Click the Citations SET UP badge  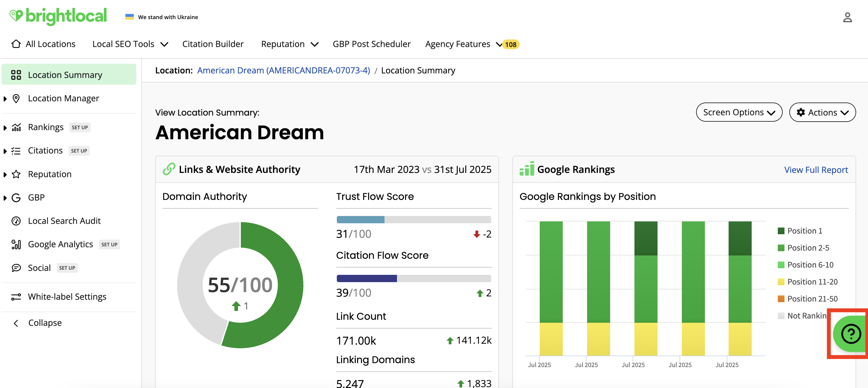(x=79, y=151)
